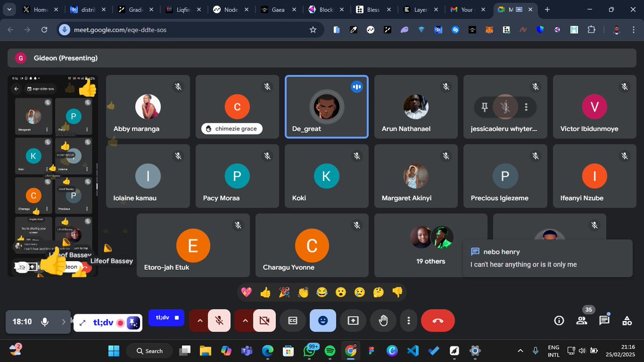Viewport: 644px width, 362px height.
Task: Send the heart reaction emoji
Action: 247,292
